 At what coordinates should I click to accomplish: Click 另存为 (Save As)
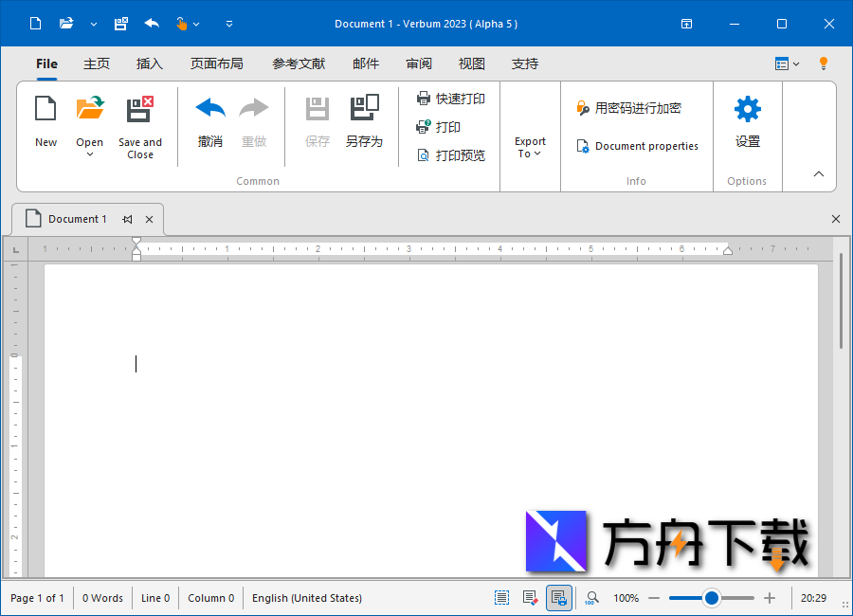365,123
